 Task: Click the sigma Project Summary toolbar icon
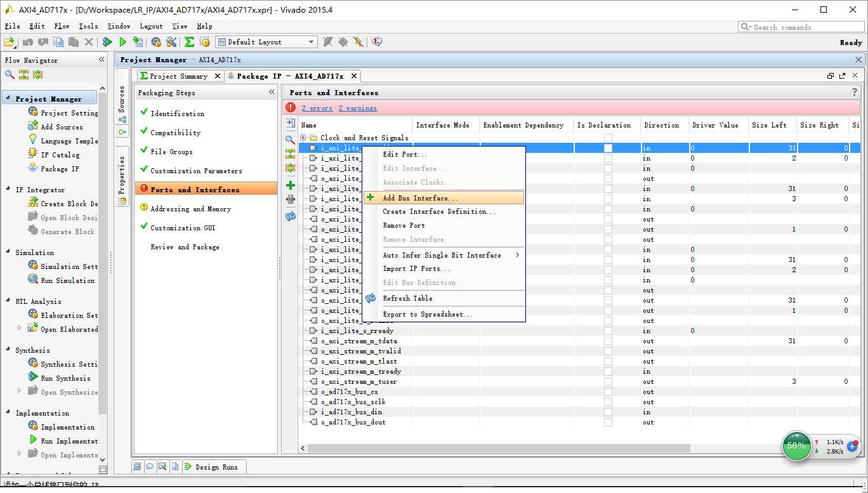tap(189, 42)
